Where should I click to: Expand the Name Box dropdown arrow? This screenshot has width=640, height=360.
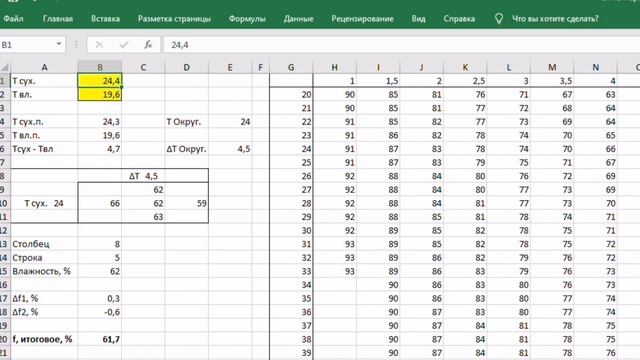click(x=59, y=44)
